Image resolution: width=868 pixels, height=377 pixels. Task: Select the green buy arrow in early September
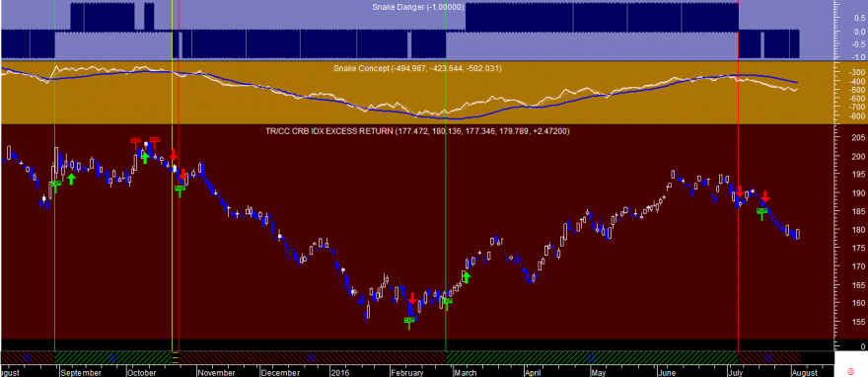[71, 179]
